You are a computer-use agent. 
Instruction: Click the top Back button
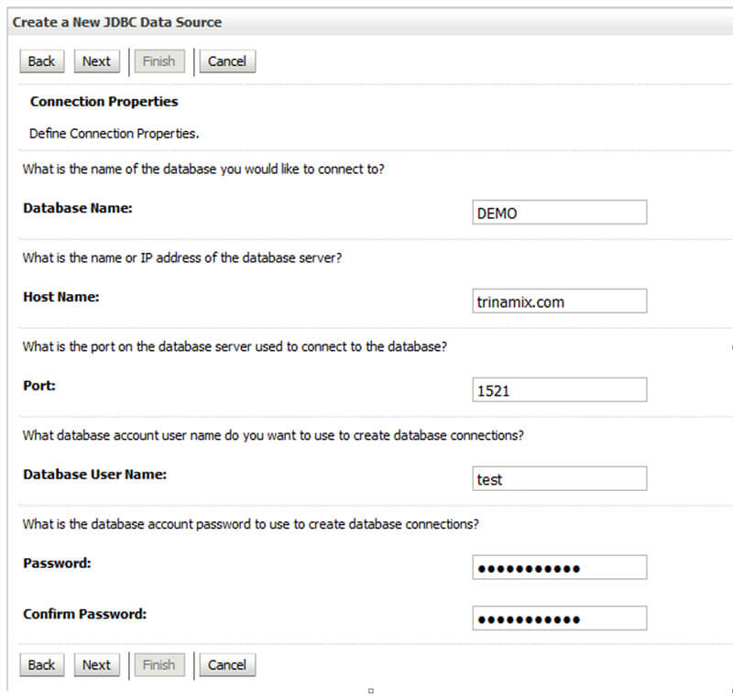tap(41, 61)
